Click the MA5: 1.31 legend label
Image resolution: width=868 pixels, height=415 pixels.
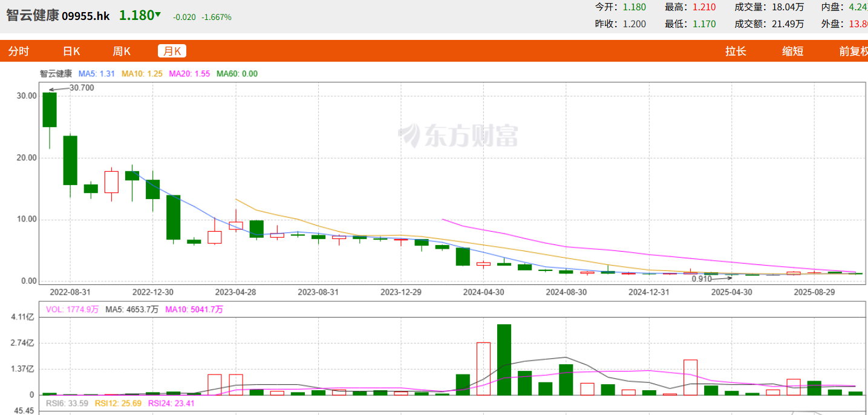coord(97,74)
